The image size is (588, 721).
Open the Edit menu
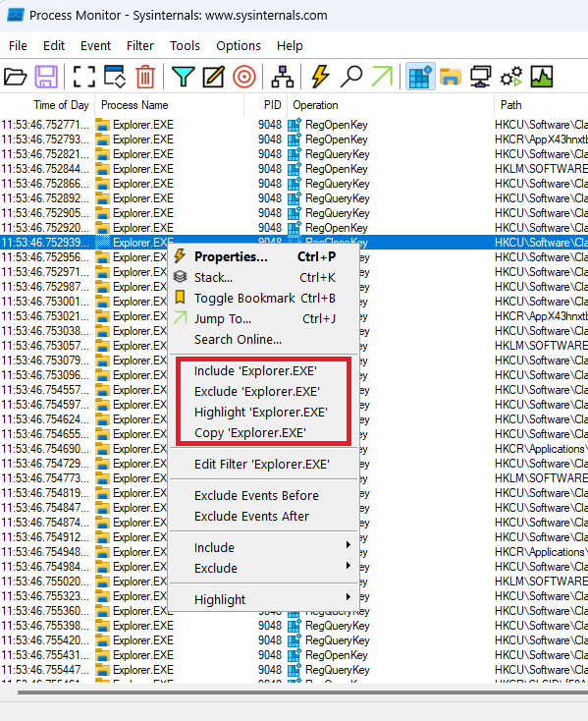[x=54, y=46]
